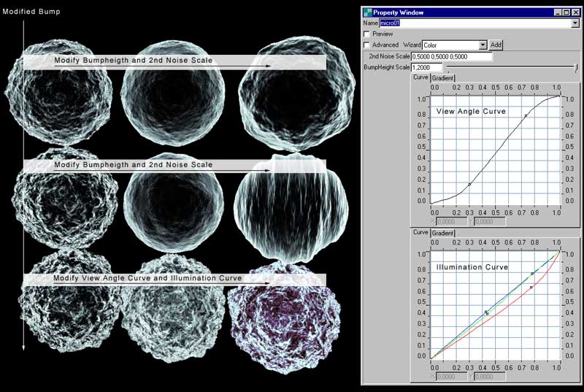This screenshot has width=584, height=392.
Task: Click Y coordinate field under Illumination Curve
Action: click(x=490, y=377)
